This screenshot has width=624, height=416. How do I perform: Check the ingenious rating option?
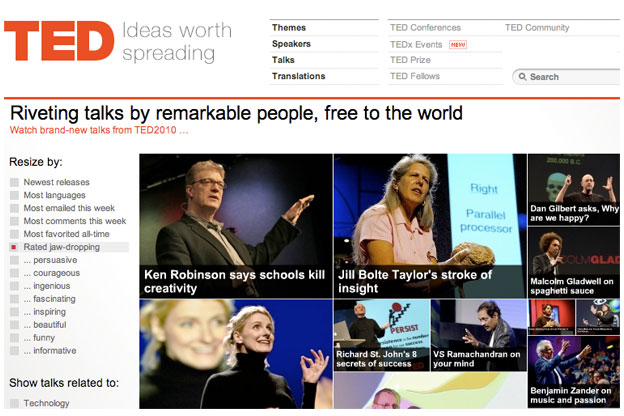[14, 286]
